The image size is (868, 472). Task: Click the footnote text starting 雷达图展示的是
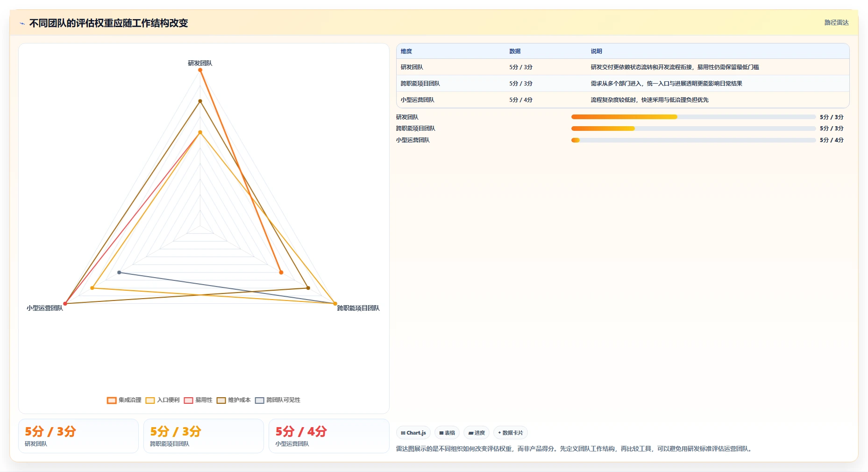click(575, 449)
